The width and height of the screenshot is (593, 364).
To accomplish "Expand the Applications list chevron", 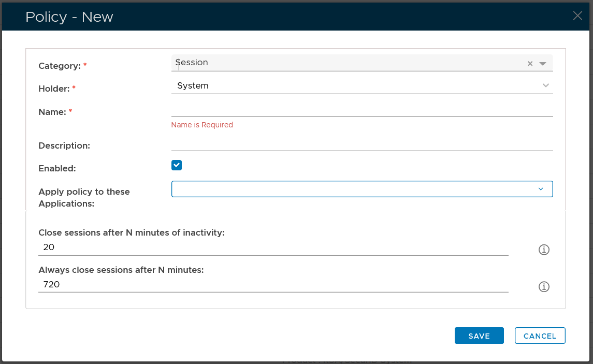I will coord(541,189).
